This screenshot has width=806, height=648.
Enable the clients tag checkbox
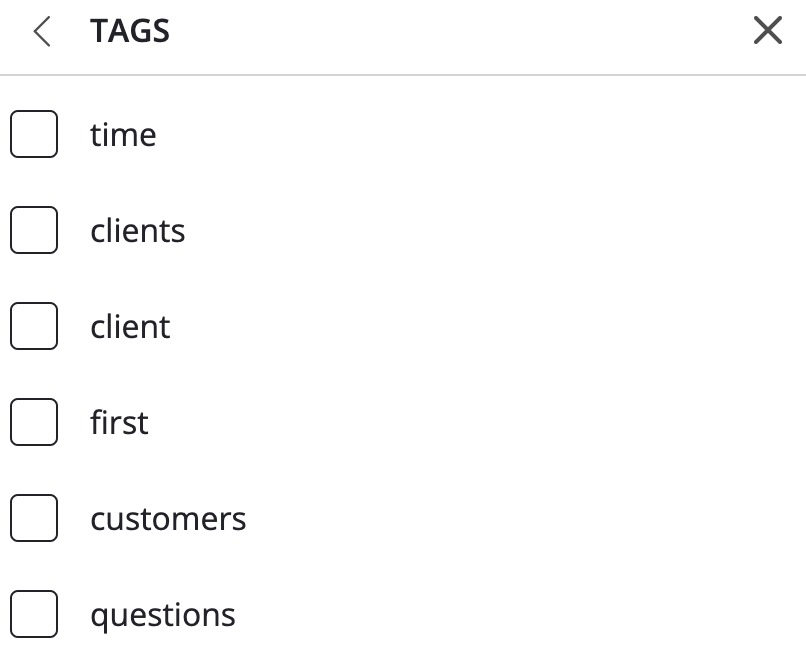[x=34, y=231]
